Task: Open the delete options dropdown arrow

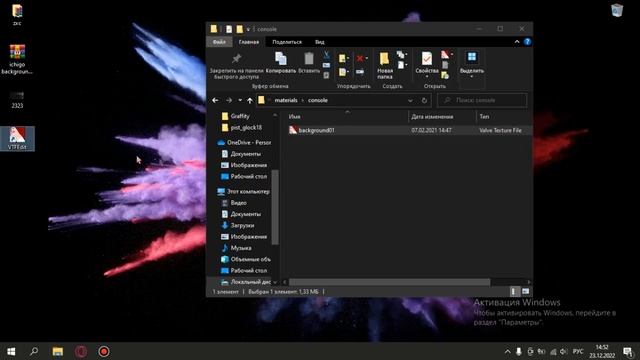Action: (367, 58)
